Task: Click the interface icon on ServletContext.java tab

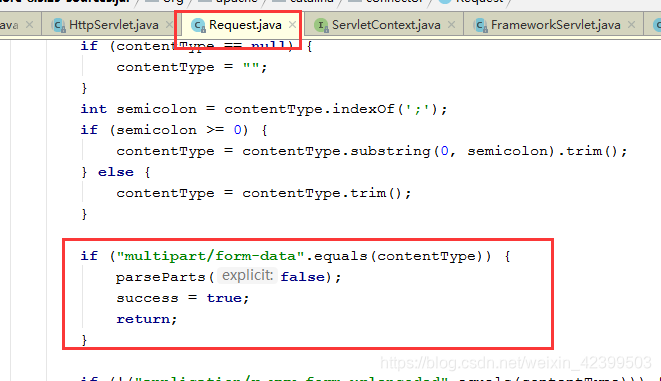Action: pyautogui.click(x=321, y=25)
